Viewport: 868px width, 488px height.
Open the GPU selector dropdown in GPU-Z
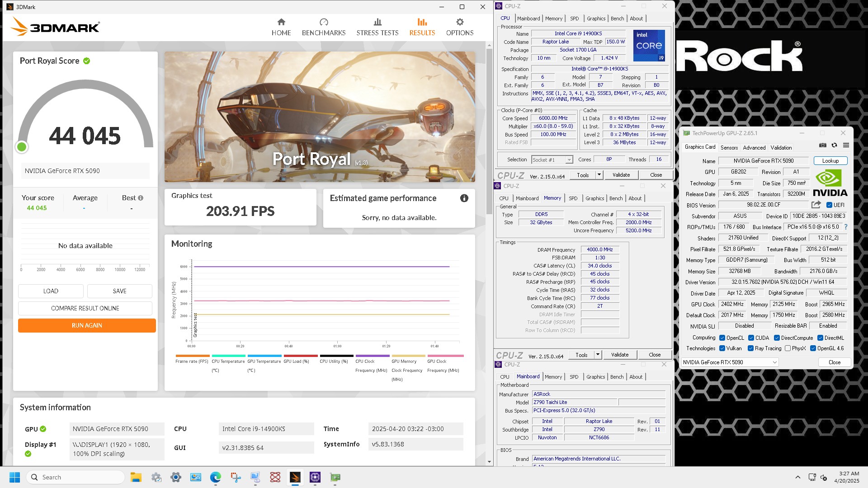pyautogui.click(x=730, y=362)
